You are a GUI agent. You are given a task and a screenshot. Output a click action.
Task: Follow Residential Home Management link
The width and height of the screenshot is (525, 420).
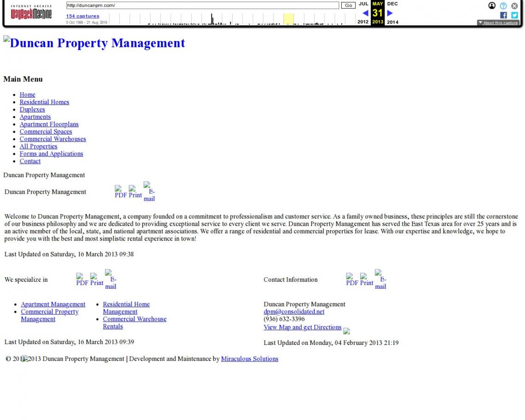pyautogui.click(x=126, y=308)
